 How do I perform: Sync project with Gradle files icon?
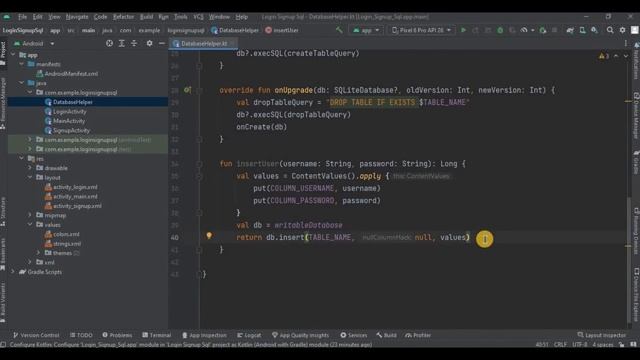[x=570, y=30]
